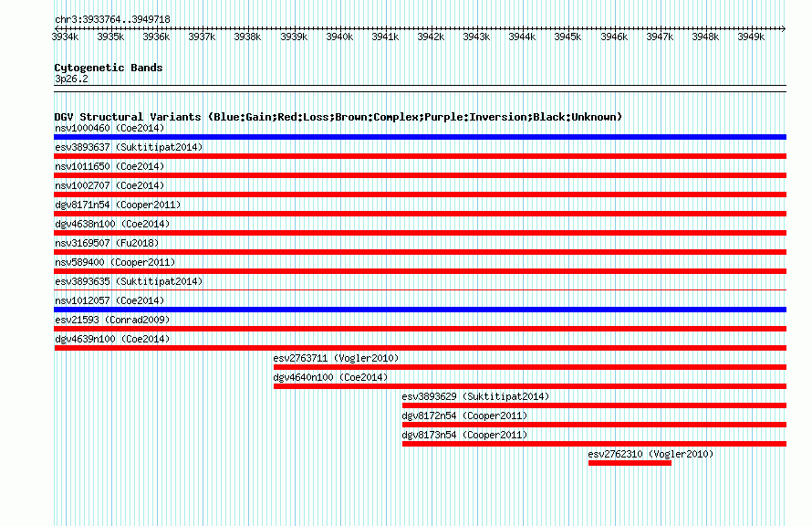Image resolution: width=812 pixels, height=526 pixels.
Task: Open the esv3893635 (Suktitipat2014) variant label
Action: coord(129,281)
